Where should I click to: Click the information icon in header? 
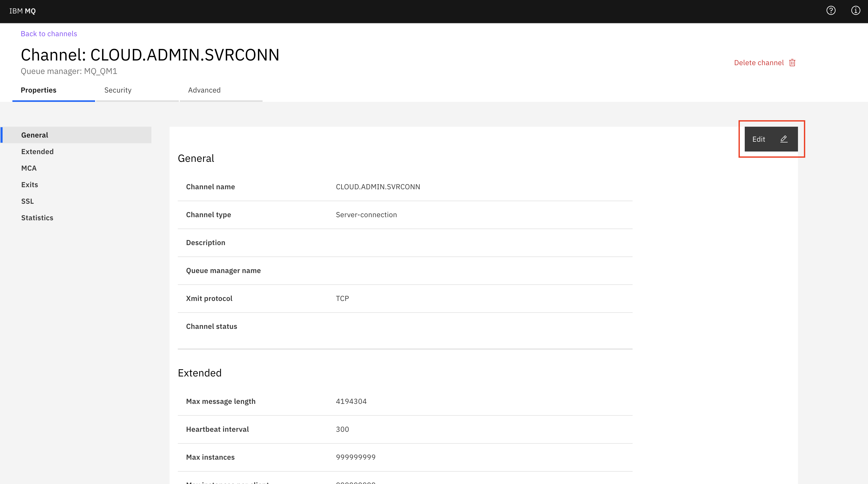point(856,11)
